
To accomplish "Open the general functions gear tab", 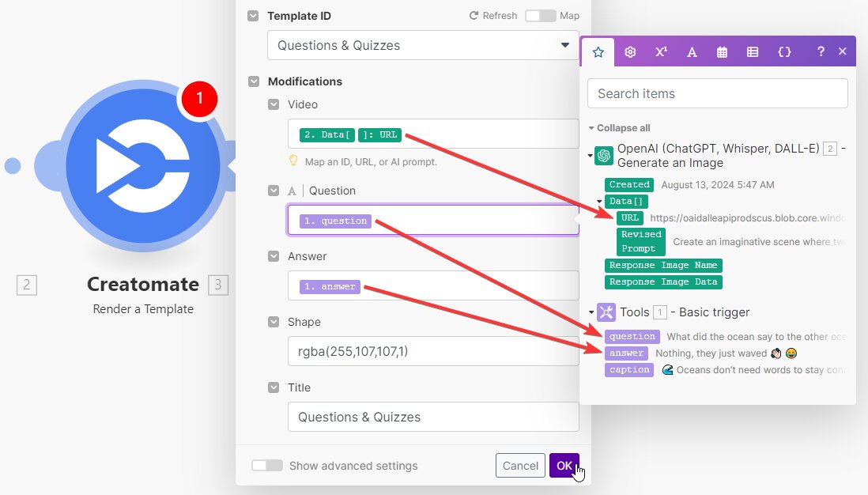I will [x=630, y=51].
